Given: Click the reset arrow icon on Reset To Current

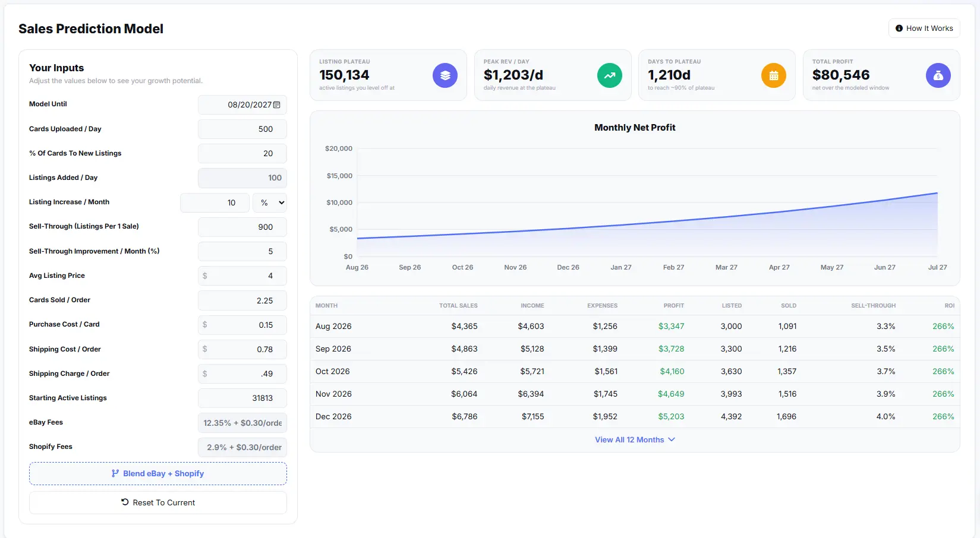Looking at the screenshot, I should tap(125, 502).
